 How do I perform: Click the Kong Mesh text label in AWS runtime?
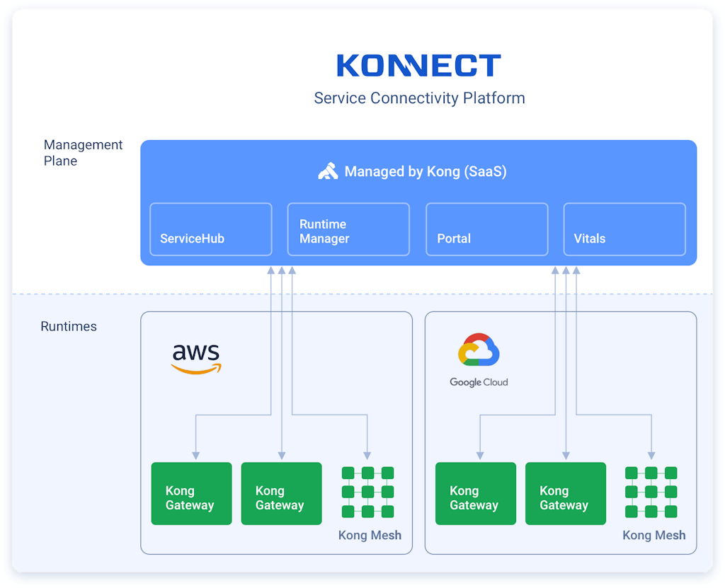[370, 535]
